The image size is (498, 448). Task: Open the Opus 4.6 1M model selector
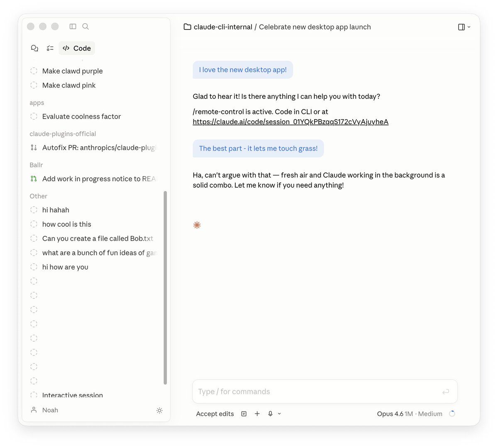point(395,414)
